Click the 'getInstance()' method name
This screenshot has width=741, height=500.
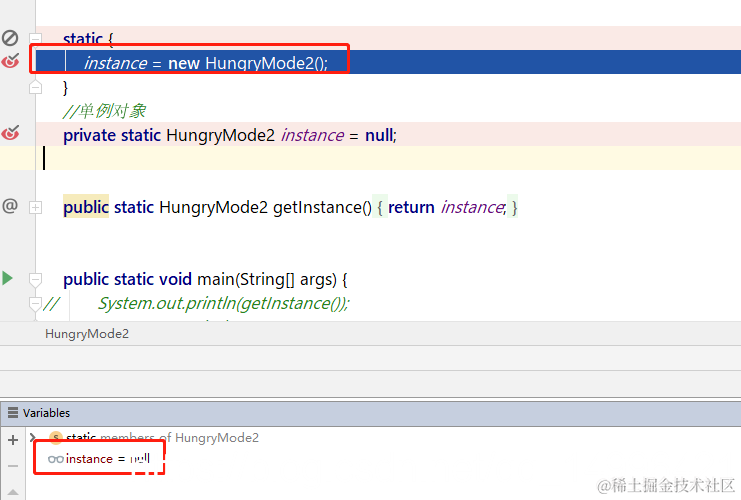click(322, 207)
